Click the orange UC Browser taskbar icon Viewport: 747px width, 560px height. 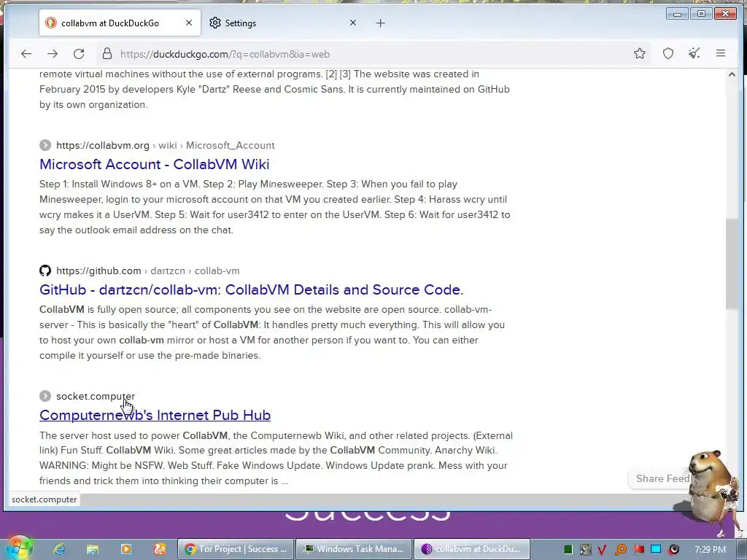pos(160,549)
